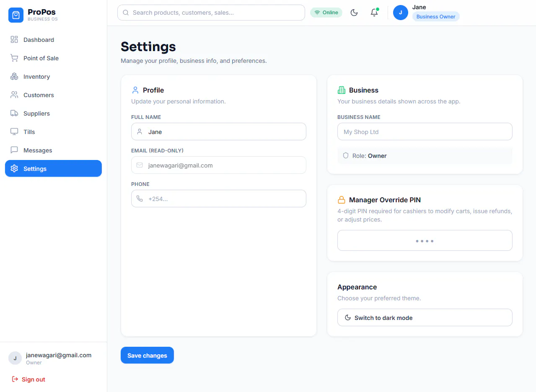
Task: Click the 'Owner' label under sidebar email
Action: click(34, 363)
